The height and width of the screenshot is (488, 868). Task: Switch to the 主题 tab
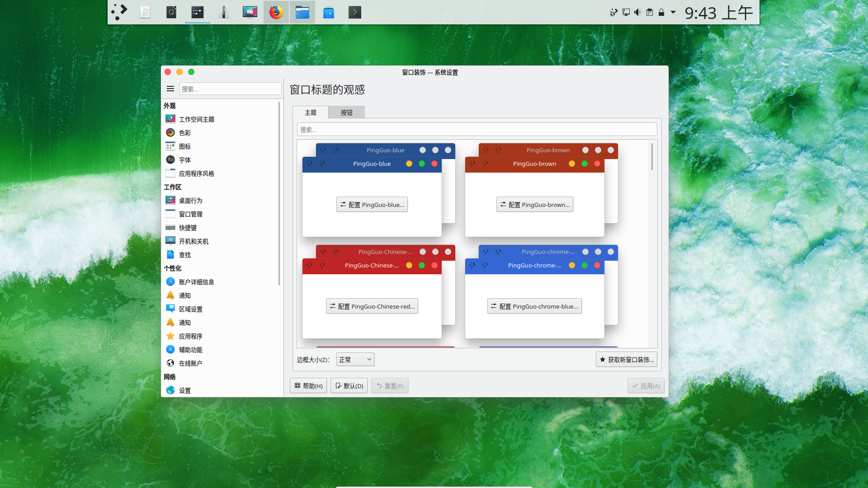pyautogui.click(x=311, y=113)
